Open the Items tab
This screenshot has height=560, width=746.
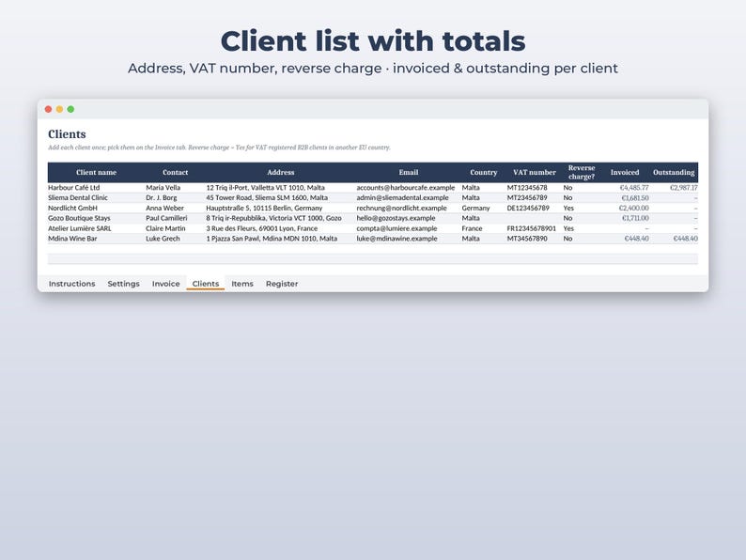point(242,284)
